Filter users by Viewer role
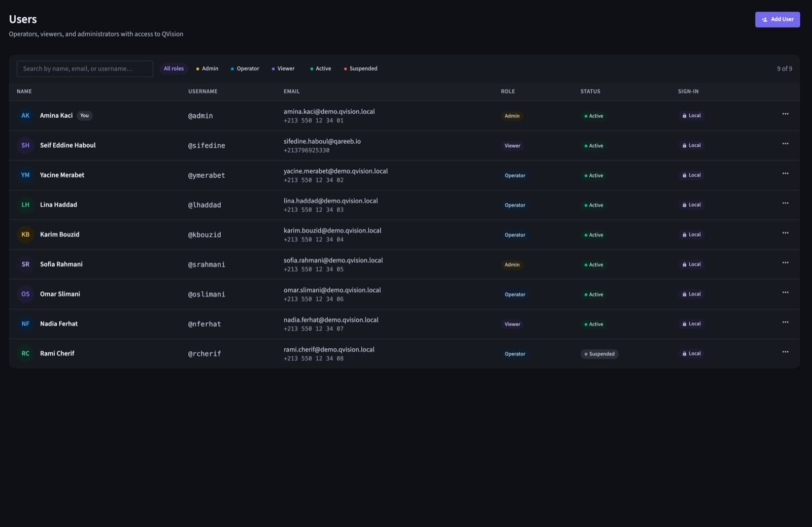Screen dimensions: 812x527 click(x=283, y=69)
